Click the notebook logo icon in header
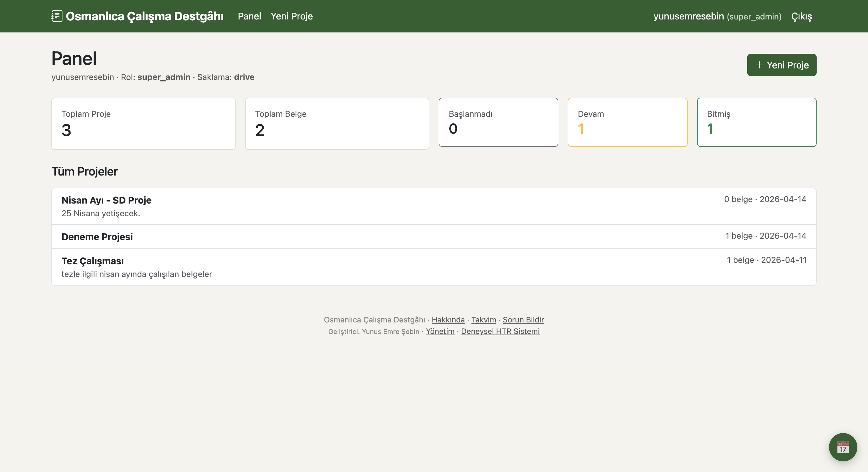The width and height of the screenshot is (868, 472). click(57, 16)
